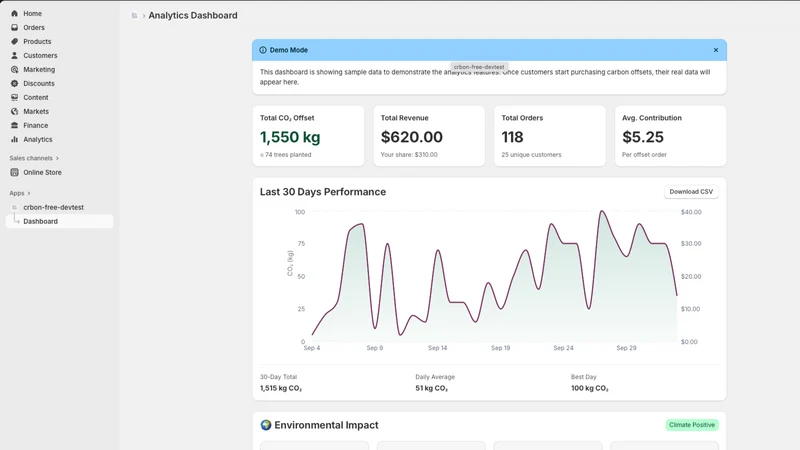Click the Finance bank icon

(14, 126)
